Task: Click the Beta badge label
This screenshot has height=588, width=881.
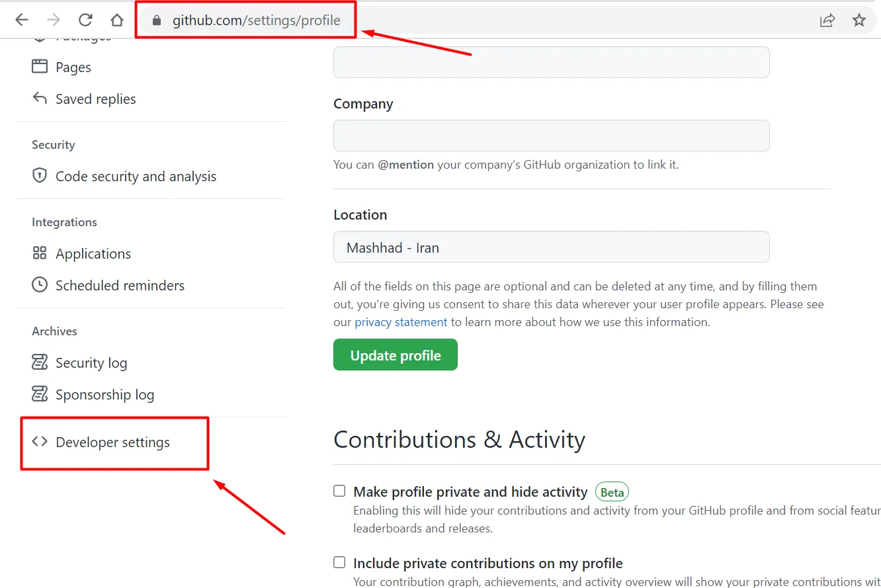Action: point(612,492)
